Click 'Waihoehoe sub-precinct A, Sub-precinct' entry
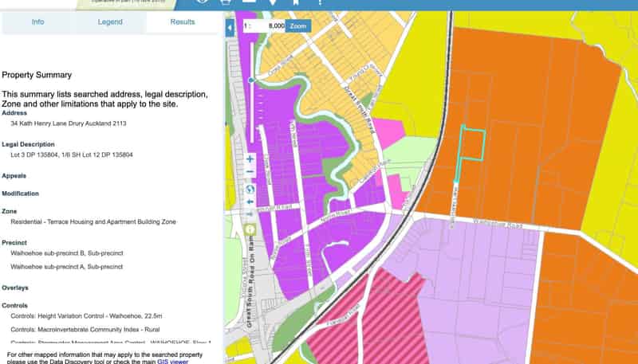Screen dimensions: 638x364 tap(67, 267)
